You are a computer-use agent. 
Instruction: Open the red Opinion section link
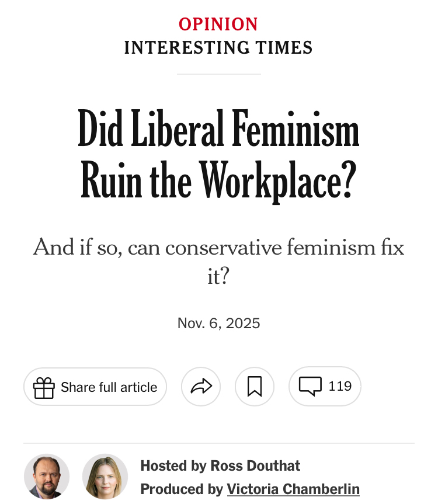coord(218,25)
